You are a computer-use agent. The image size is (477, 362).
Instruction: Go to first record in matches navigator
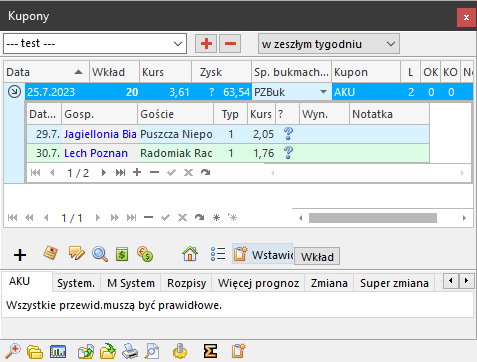(35, 173)
